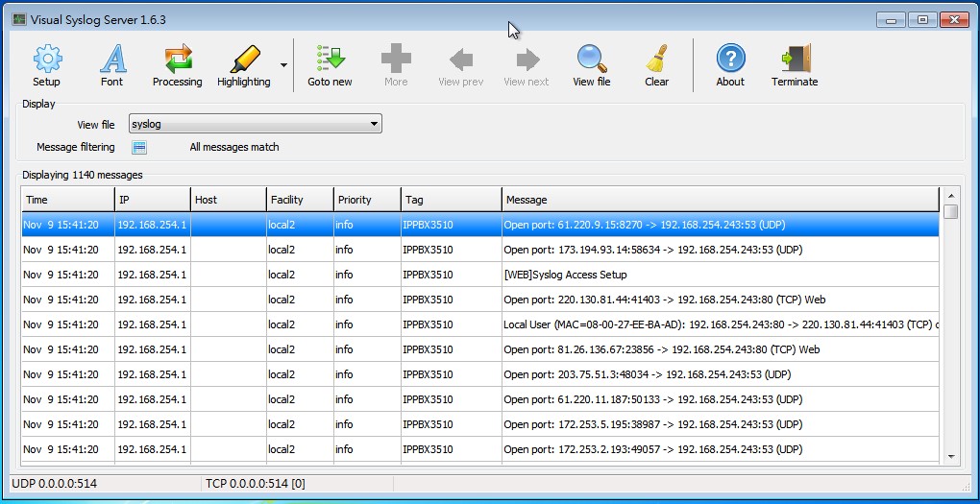Open the About help icon
The image size is (980, 504).
[x=730, y=60]
